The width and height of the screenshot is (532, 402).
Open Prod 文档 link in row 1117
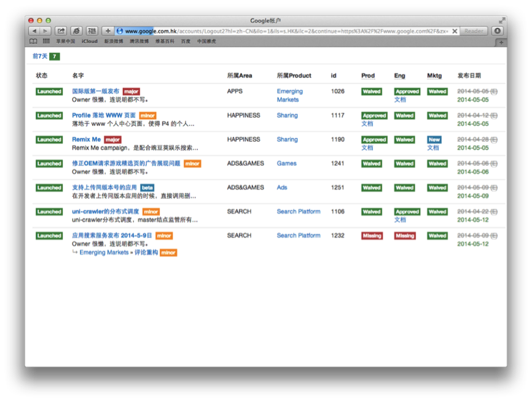point(367,124)
